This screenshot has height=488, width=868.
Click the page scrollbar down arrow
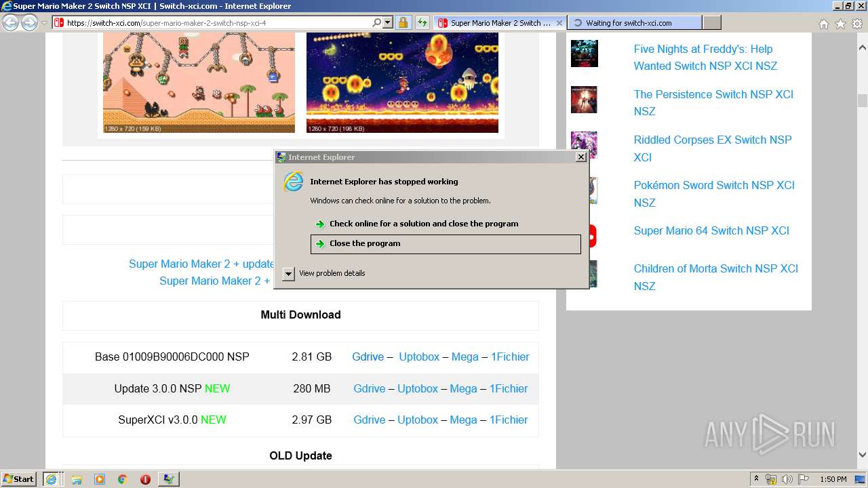point(862,455)
